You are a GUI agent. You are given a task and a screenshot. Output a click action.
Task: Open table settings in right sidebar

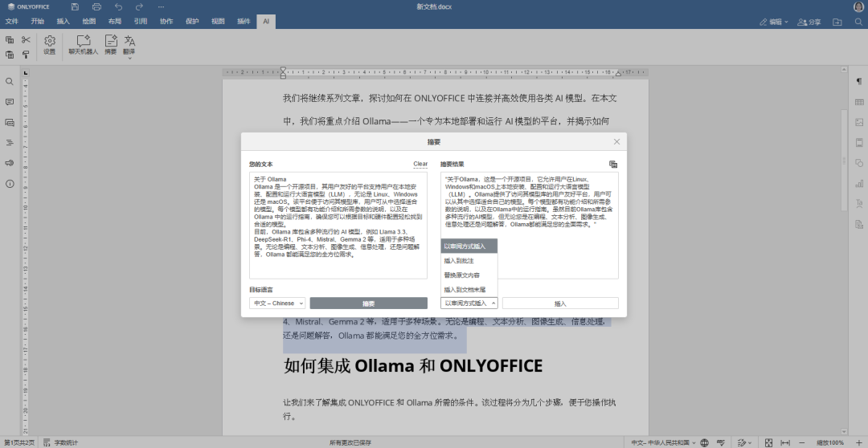tap(859, 102)
